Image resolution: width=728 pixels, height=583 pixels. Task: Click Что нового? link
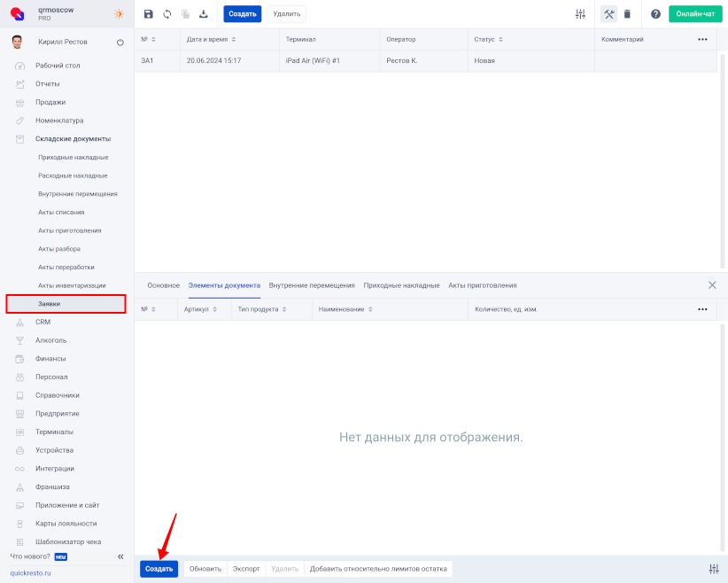click(x=30, y=556)
